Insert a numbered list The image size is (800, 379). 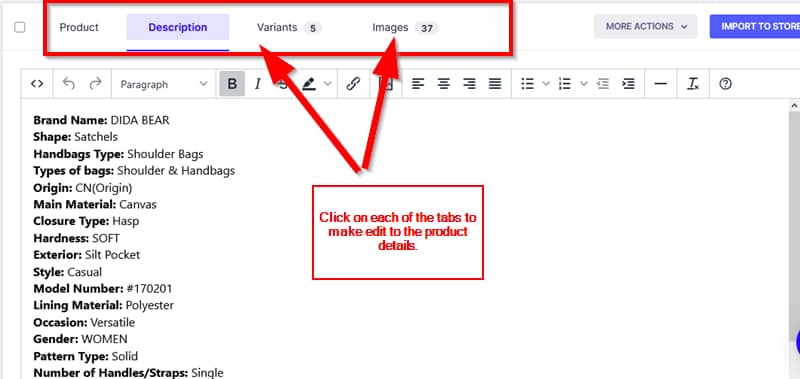[x=565, y=84]
